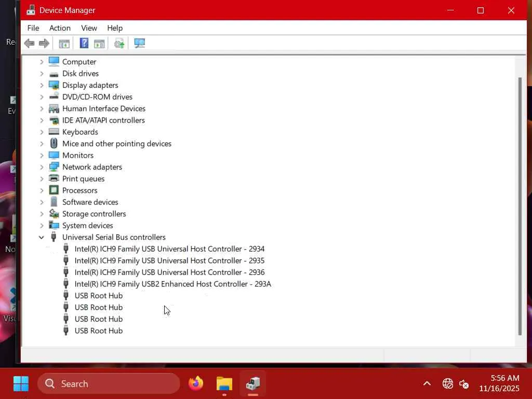Open the Action menu

click(60, 28)
